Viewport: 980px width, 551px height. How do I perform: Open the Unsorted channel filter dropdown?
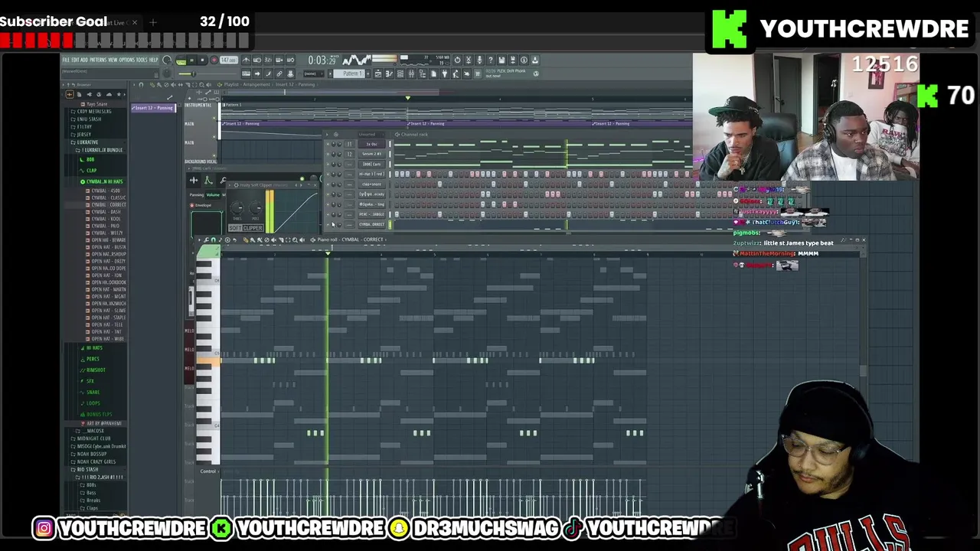(373, 135)
